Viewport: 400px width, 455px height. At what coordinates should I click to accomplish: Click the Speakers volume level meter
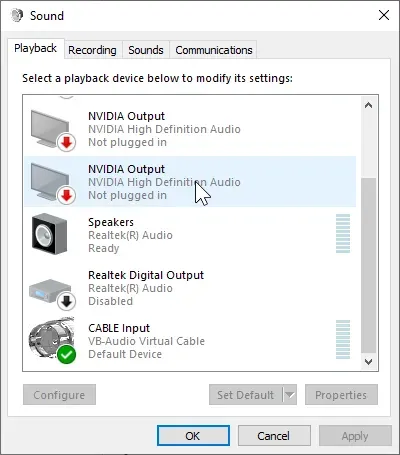[x=343, y=234]
